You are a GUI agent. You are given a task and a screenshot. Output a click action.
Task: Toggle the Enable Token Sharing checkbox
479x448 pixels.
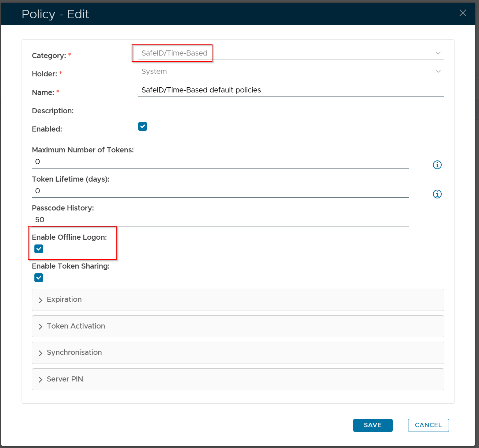click(39, 278)
